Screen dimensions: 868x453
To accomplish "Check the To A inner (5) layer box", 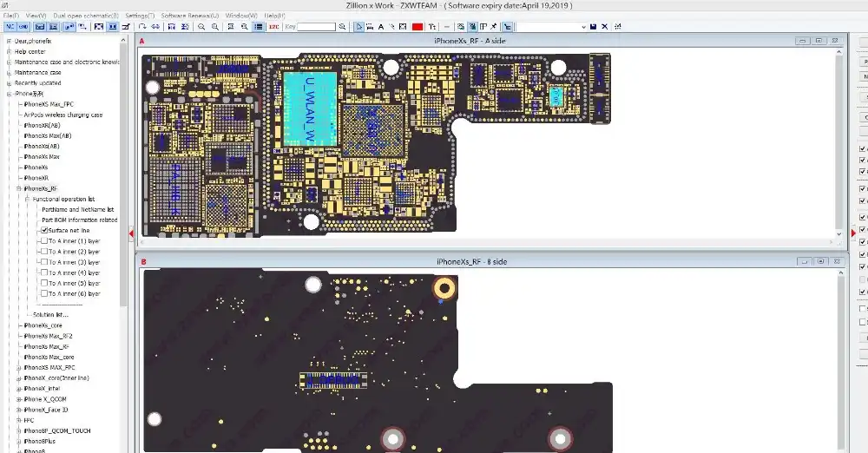I will click(44, 283).
